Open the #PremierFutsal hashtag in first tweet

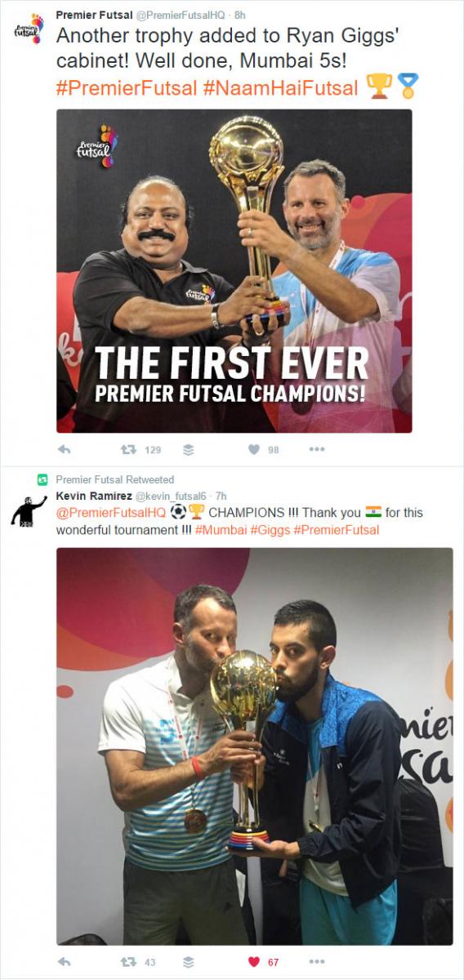[123, 88]
